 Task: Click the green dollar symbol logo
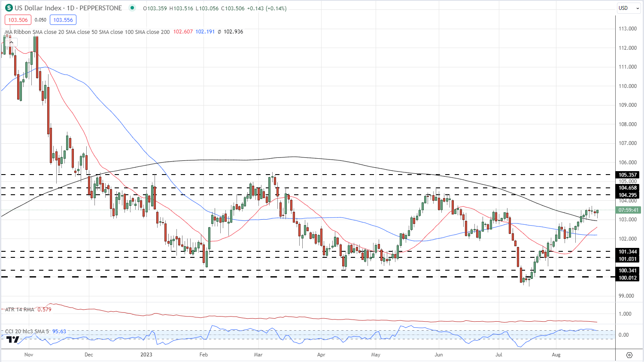click(9, 8)
